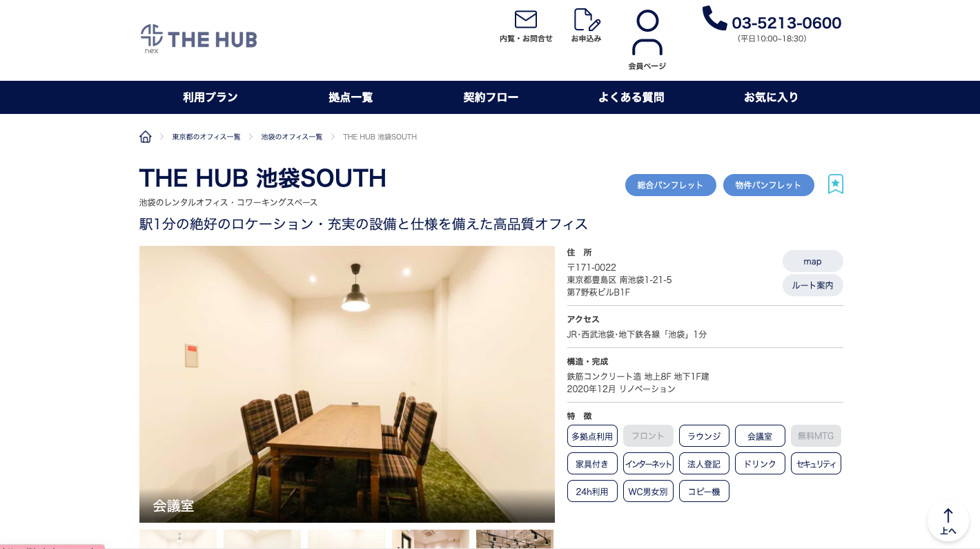This screenshot has height=549, width=980.
Task: Click the up-arrow back-to-top button
Action: click(948, 521)
